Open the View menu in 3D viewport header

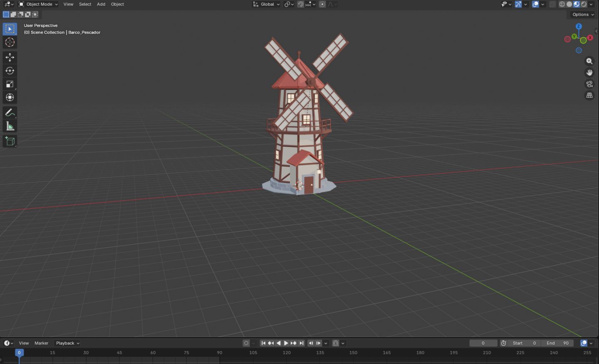coord(68,4)
